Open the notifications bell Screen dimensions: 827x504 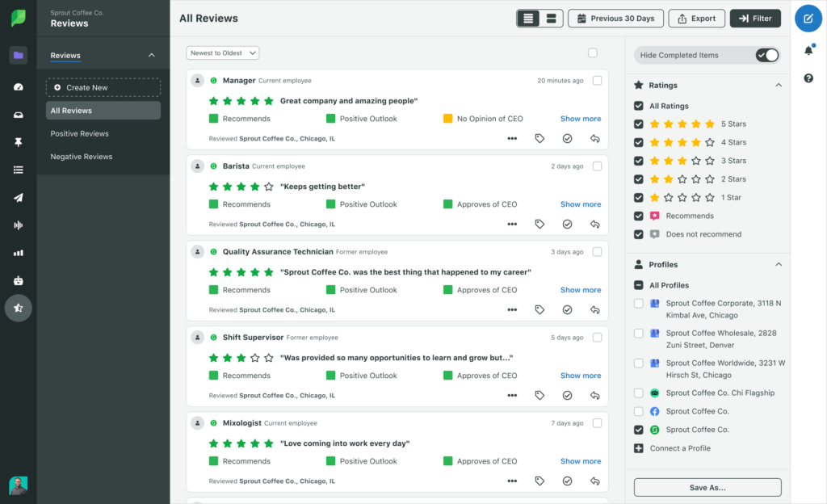coord(808,51)
